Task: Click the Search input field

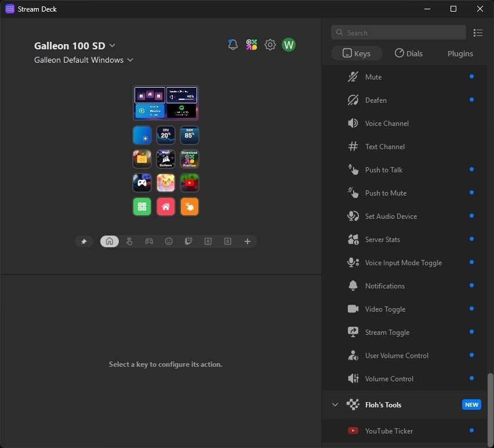Action: pyautogui.click(x=398, y=32)
